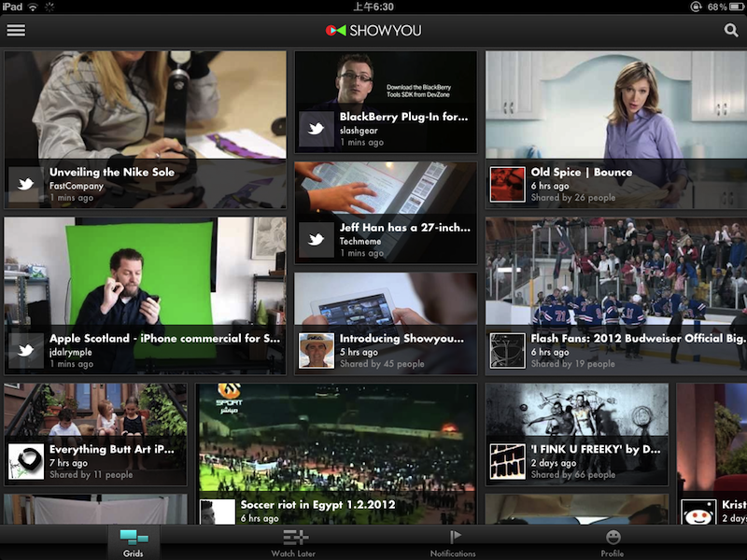Screen dimensions: 747x560
Task: Switch to the Grids tab
Action: (134, 543)
